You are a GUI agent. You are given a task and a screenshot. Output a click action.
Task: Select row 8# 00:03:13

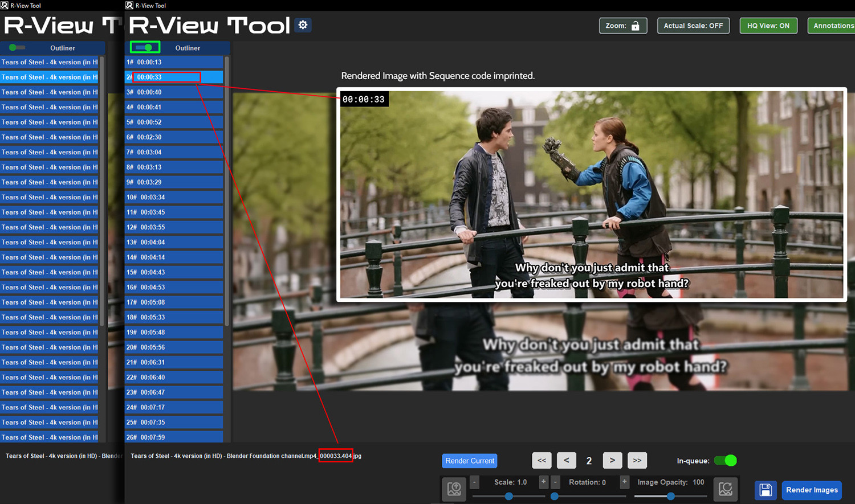pos(174,167)
